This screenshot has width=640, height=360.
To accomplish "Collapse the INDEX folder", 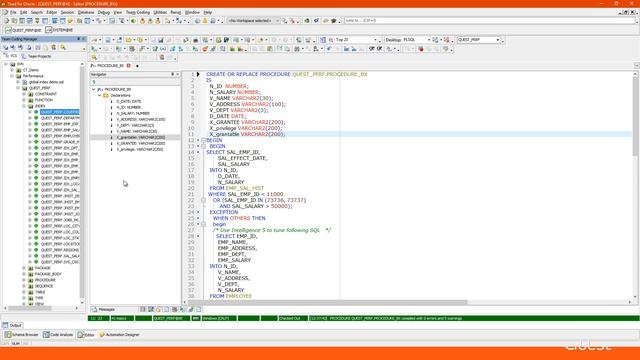I will 24,106.
